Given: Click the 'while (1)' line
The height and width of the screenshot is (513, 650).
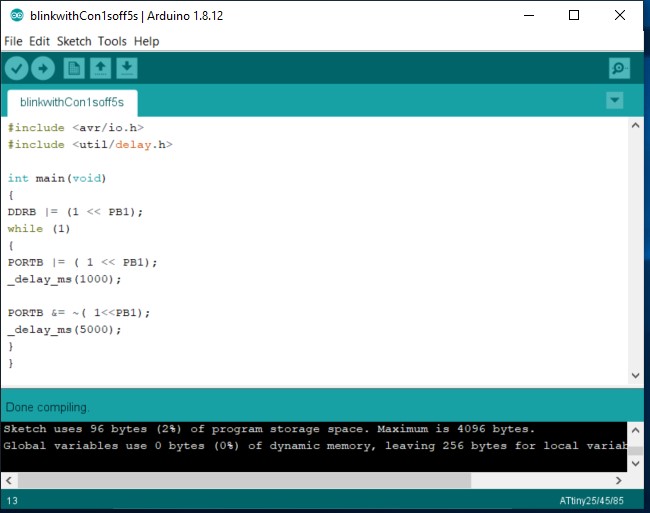Looking at the screenshot, I should (39, 229).
